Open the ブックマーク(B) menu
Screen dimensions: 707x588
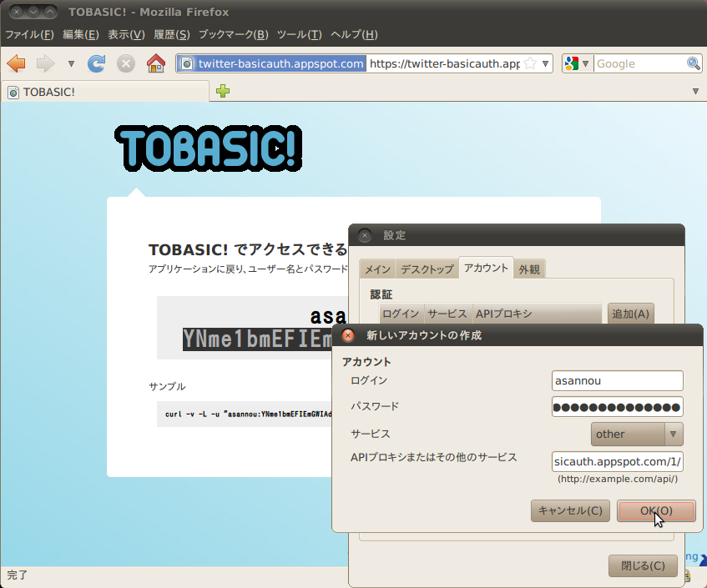(x=233, y=35)
